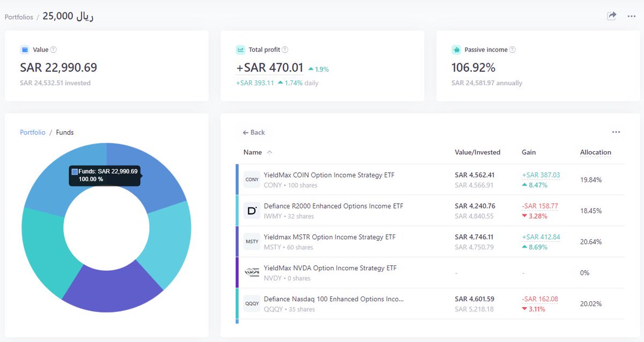
Task: Click the QQQY ticker logo
Action: [x=252, y=303]
